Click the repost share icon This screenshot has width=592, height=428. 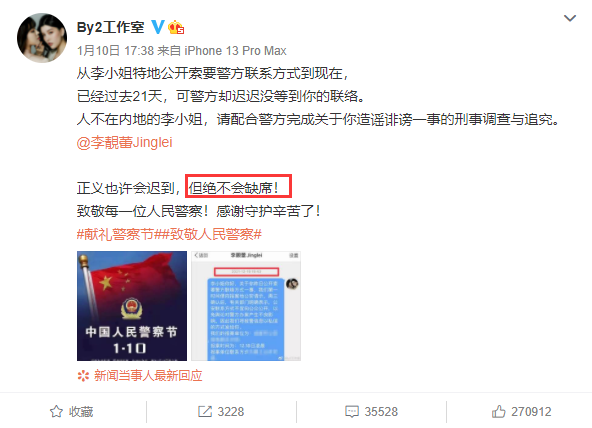pos(205,411)
